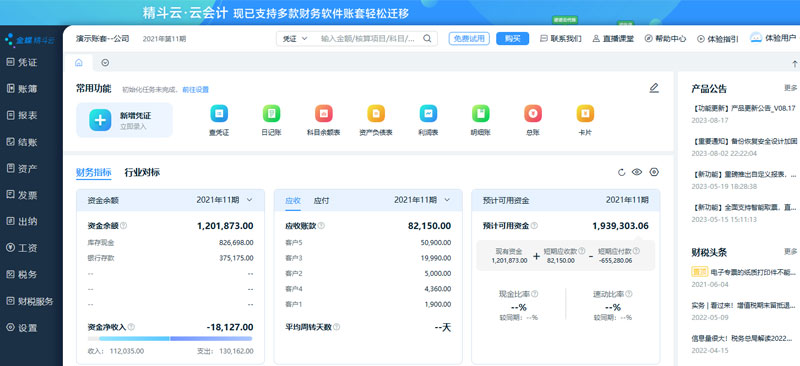The height and width of the screenshot is (366, 800).
Task: Switch to the 行业对标 tab
Action: click(x=142, y=172)
